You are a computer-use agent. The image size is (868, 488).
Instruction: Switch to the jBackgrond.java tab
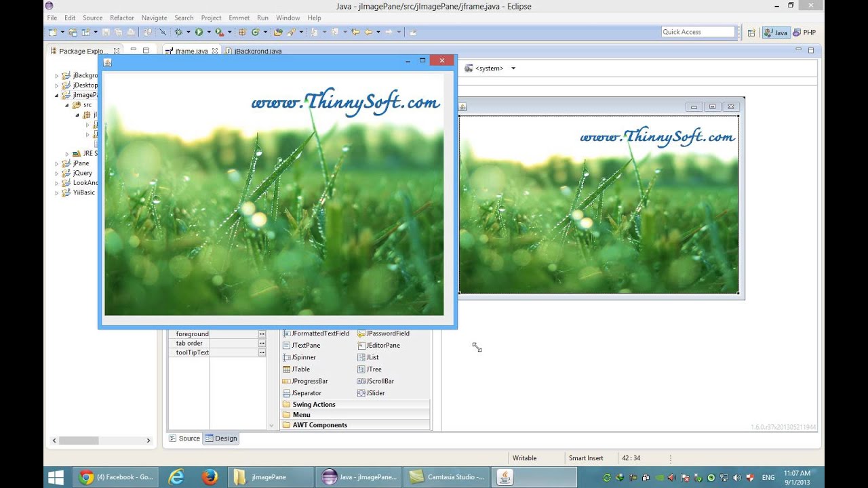pyautogui.click(x=254, y=51)
